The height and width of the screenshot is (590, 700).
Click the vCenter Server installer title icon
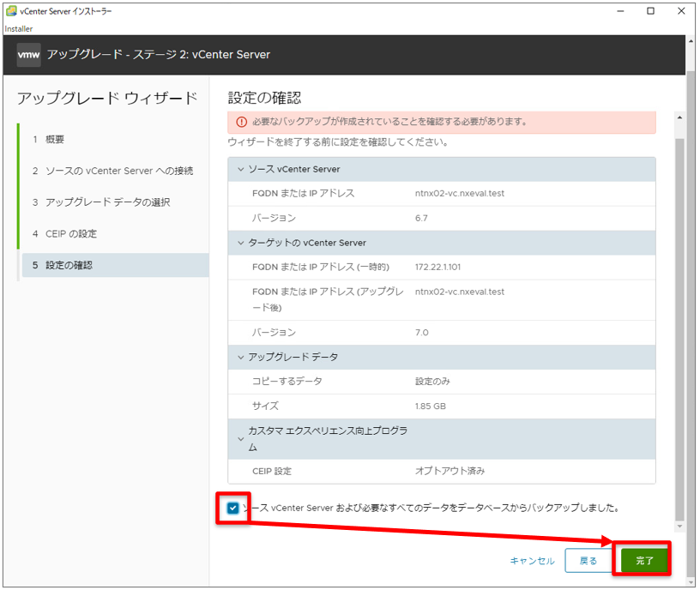tap(11, 11)
